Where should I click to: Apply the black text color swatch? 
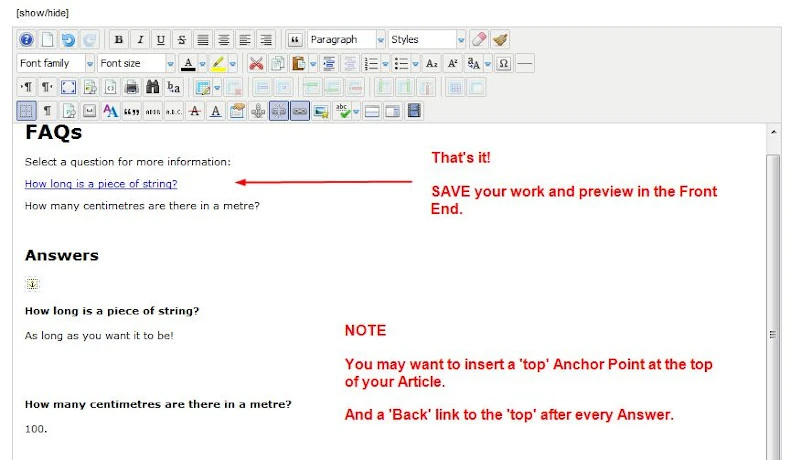pyautogui.click(x=188, y=63)
